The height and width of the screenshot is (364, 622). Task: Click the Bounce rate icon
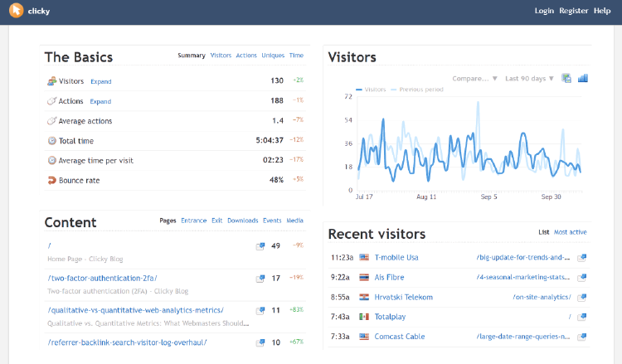[52, 180]
